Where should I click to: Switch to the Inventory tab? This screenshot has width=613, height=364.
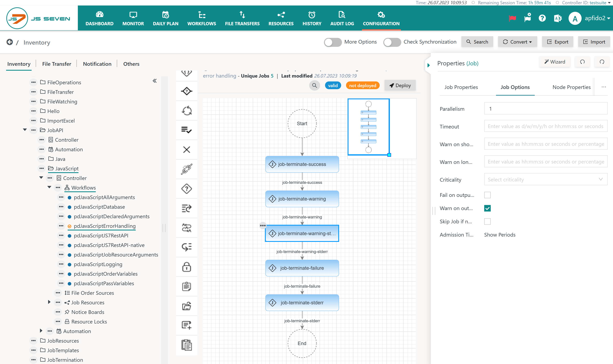19,64
